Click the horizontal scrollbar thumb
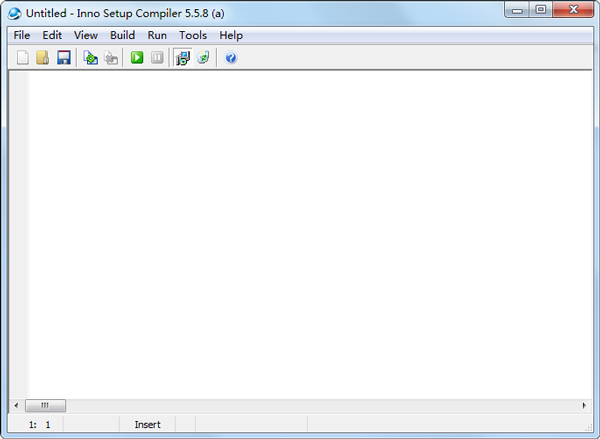This screenshot has width=600, height=439. click(x=45, y=405)
